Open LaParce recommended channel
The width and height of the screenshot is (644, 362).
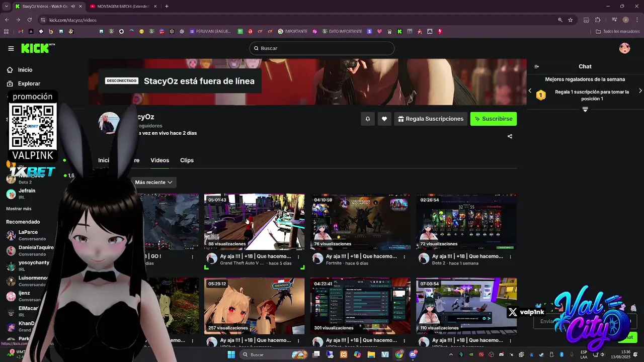pyautogui.click(x=28, y=235)
